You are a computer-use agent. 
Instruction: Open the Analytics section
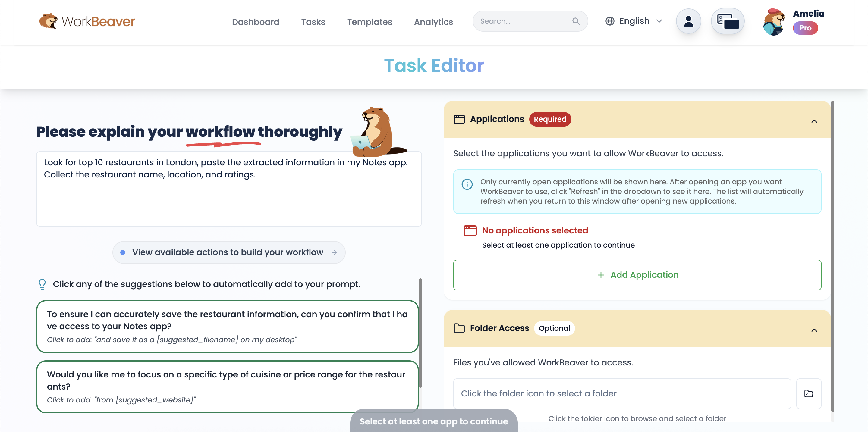(x=433, y=22)
